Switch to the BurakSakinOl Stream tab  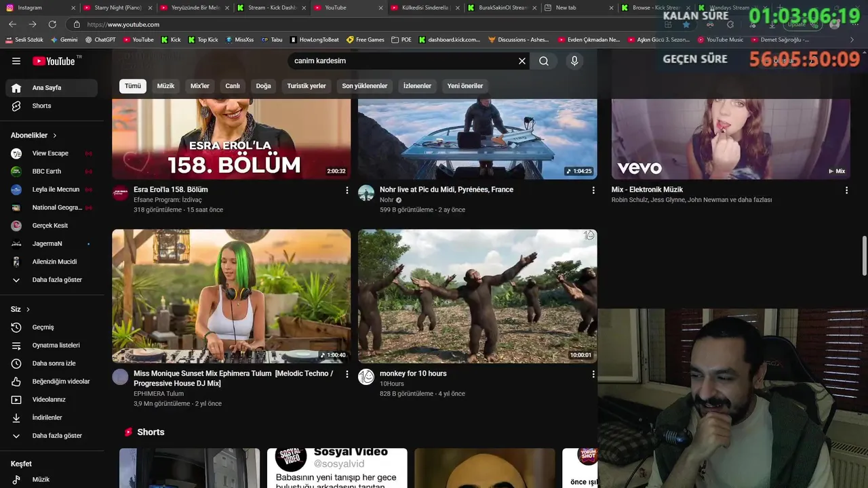[x=502, y=7]
